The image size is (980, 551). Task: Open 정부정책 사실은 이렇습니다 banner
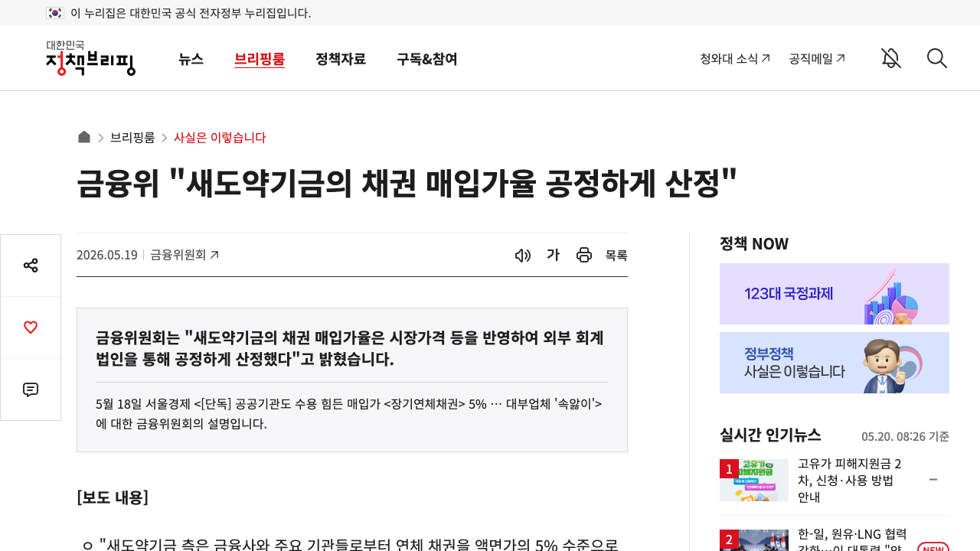coord(835,363)
